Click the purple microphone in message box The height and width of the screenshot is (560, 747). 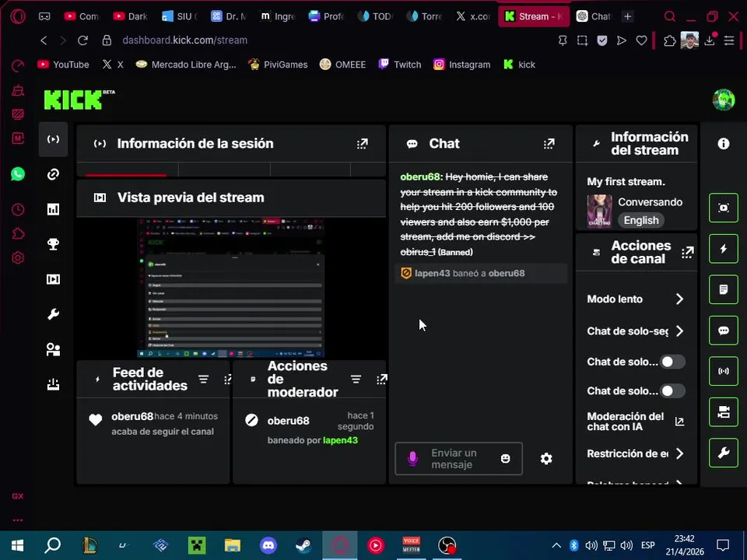pos(412,458)
